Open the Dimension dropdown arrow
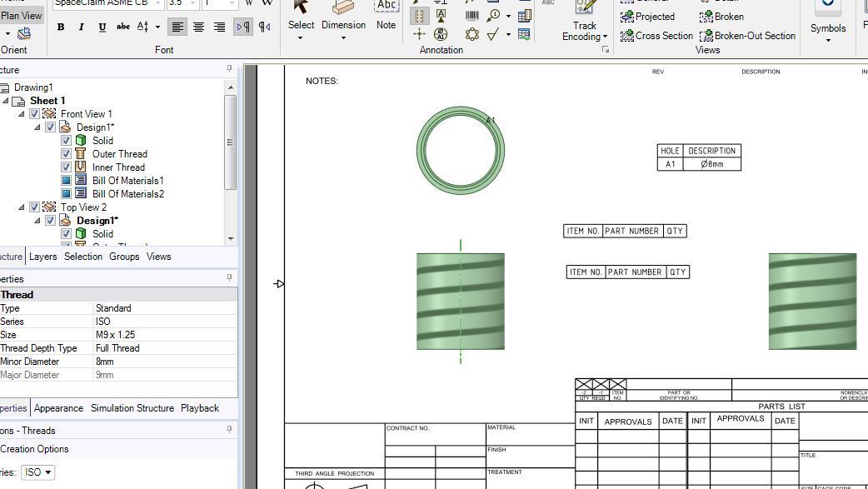This screenshot has width=868, height=489. [x=343, y=37]
